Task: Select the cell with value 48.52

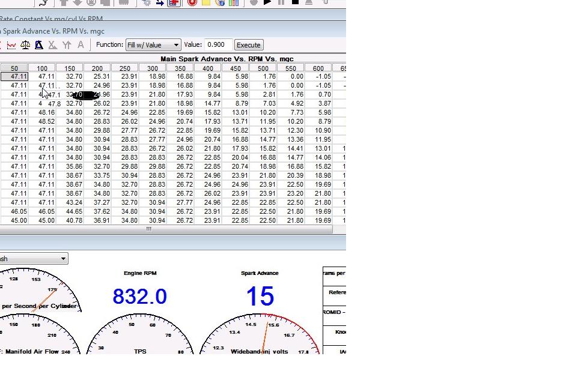Action: click(x=42, y=121)
